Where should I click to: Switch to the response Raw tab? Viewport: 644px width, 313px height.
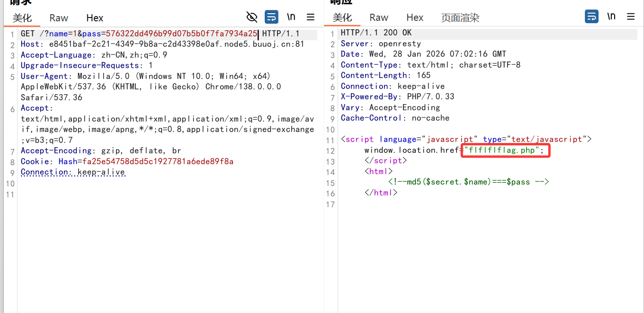click(379, 18)
